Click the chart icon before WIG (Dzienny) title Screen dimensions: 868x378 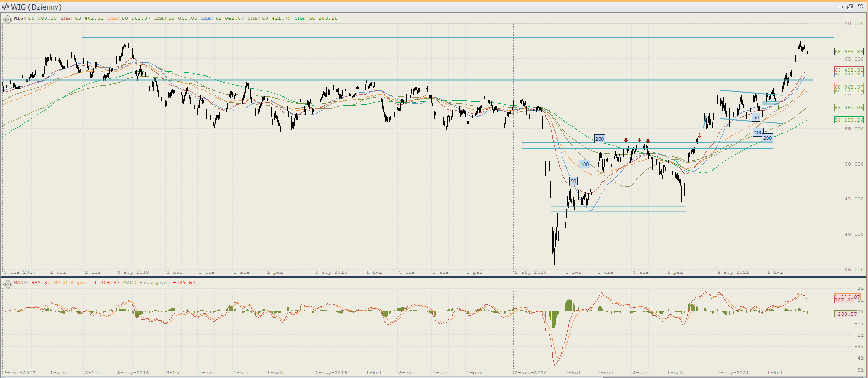(x=6, y=7)
